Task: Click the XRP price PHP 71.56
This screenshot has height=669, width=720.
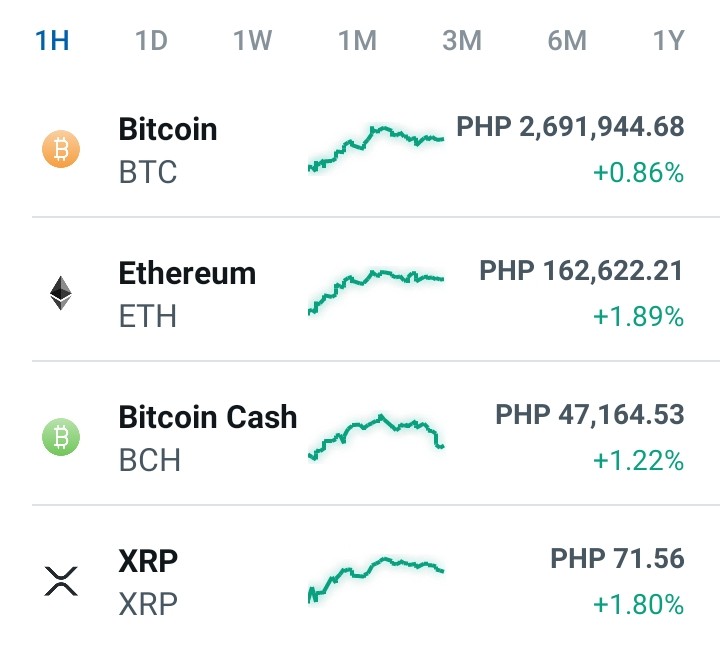Action: (617, 558)
